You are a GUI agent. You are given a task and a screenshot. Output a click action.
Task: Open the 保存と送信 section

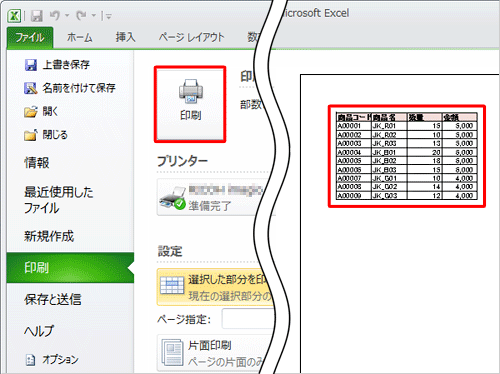click(x=53, y=299)
